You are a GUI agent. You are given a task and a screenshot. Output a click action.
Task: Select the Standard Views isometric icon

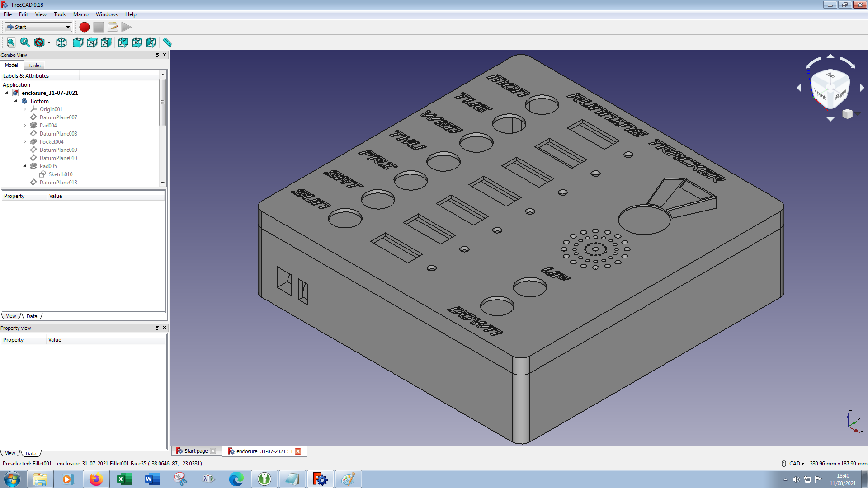[61, 42]
